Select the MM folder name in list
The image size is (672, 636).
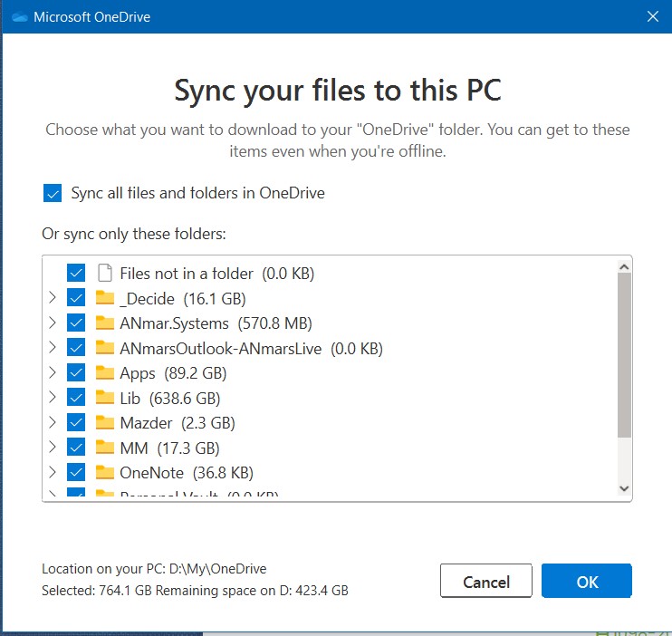point(133,448)
